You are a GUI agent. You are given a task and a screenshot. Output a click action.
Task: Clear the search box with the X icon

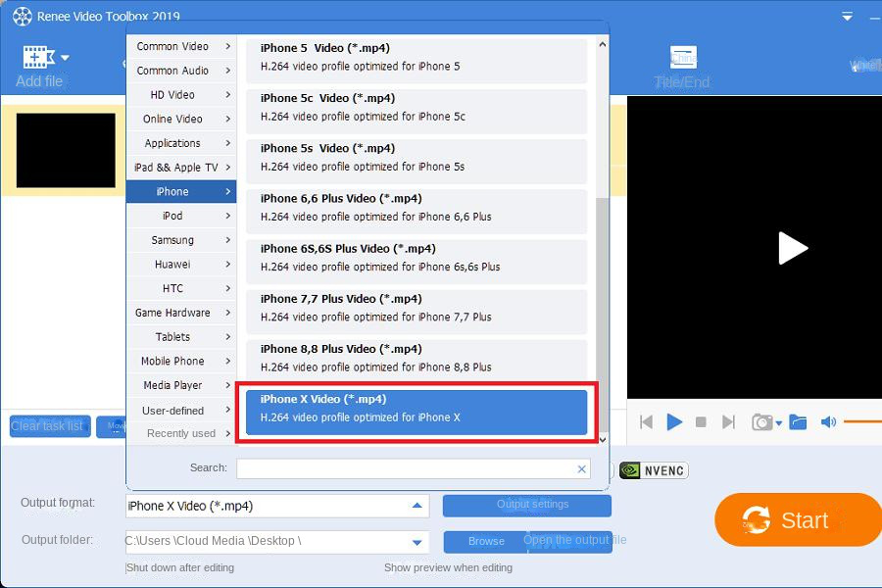(581, 468)
